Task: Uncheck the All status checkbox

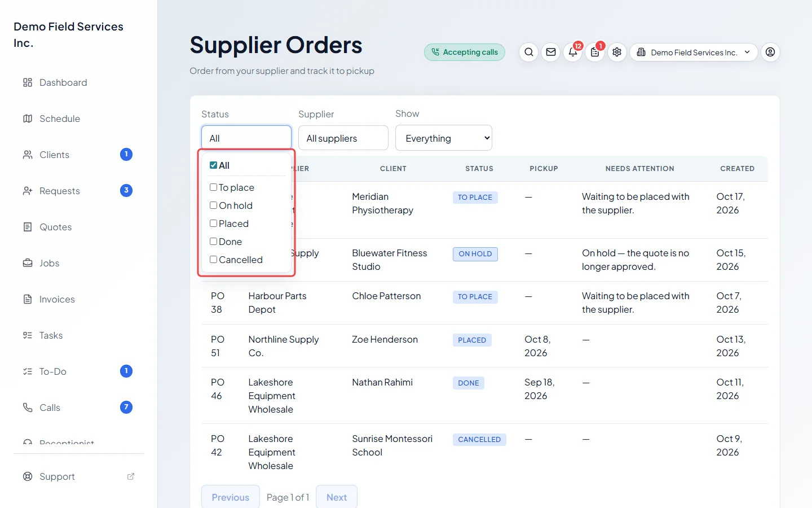Action: pos(213,165)
